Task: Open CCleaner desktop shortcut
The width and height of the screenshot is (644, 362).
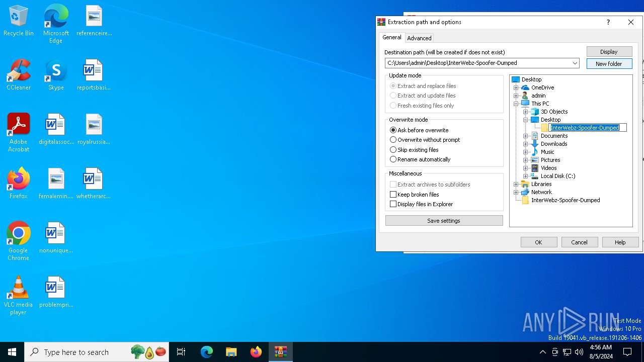Action: tap(19, 75)
